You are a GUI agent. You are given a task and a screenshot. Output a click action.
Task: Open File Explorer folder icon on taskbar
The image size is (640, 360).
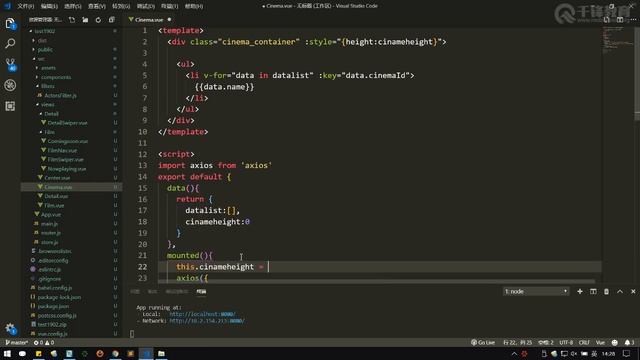tap(161, 353)
